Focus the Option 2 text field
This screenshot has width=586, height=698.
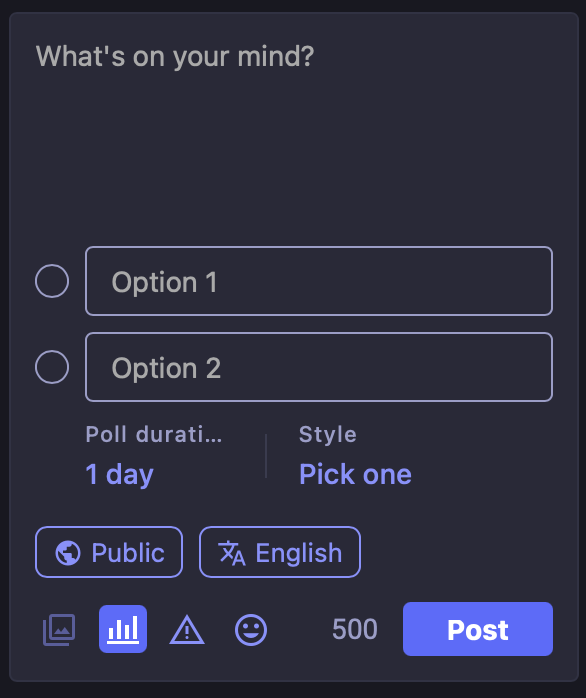(319, 367)
